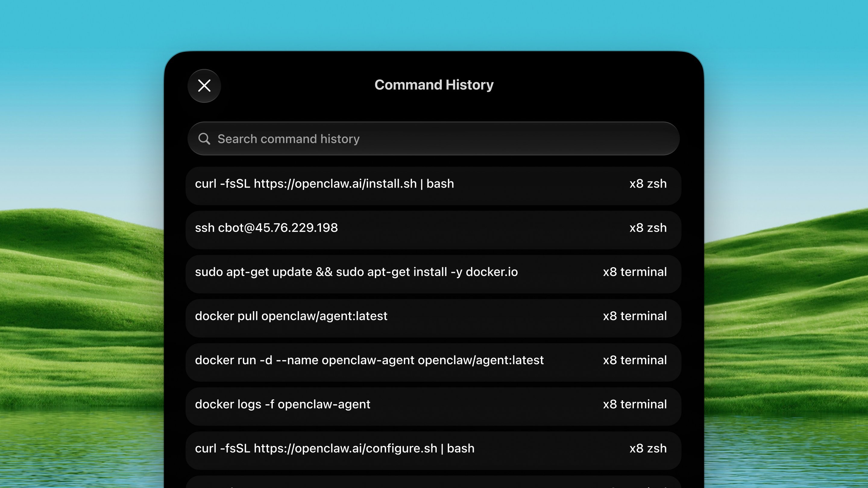Image resolution: width=868 pixels, height=488 pixels.
Task: Click x8 terminal label on docker run row
Action: coord(635,360)
